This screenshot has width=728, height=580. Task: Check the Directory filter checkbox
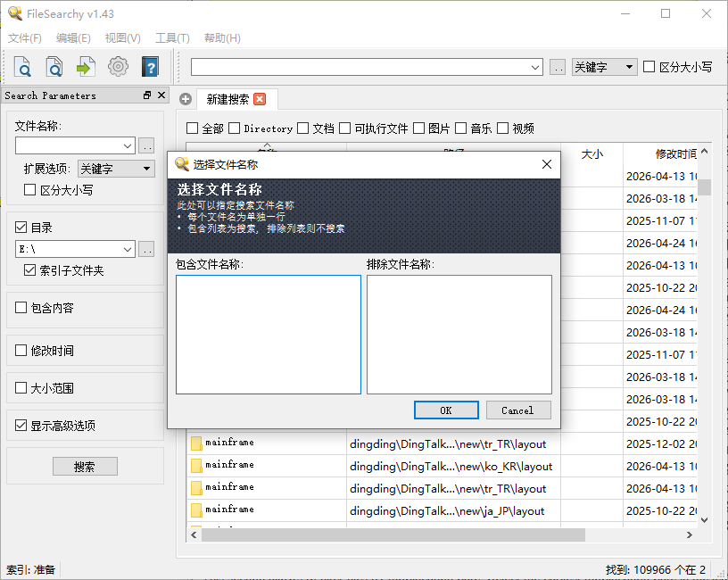pyautogui.click(x=235, y=128)
